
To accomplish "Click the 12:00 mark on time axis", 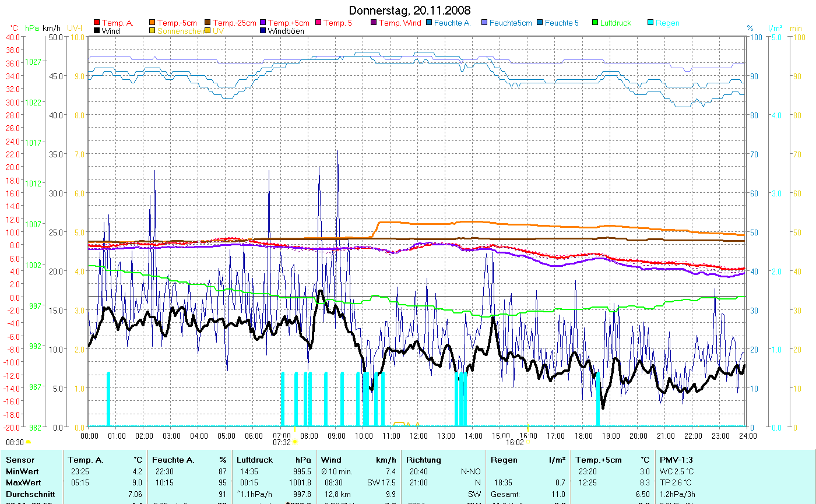I will tap(418, 435).
